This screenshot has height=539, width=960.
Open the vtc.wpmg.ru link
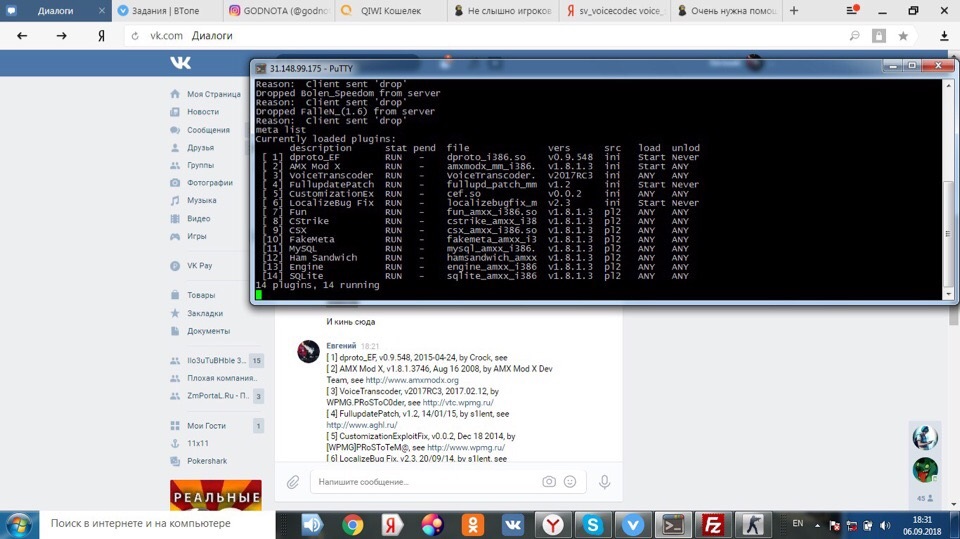[458, 402]
